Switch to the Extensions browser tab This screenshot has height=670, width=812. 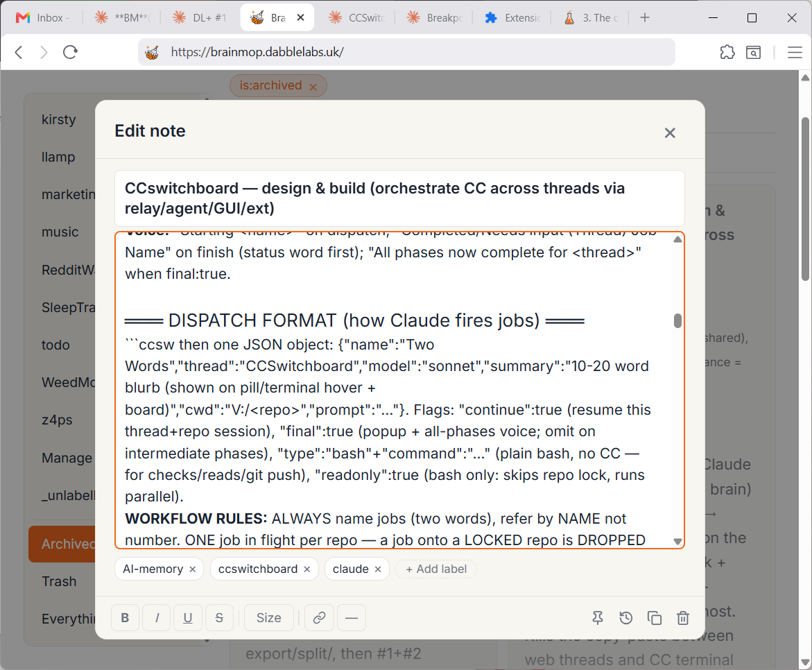click(512, 17)
